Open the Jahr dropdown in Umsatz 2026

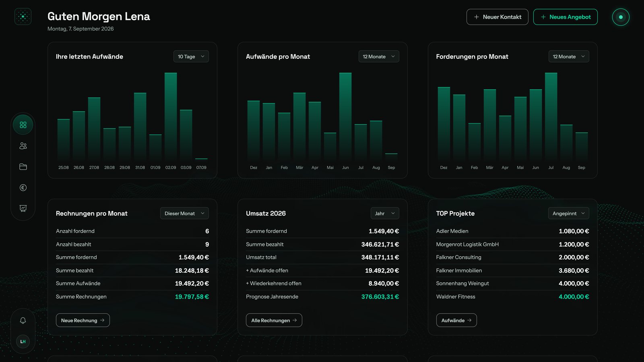pos(385,214)
